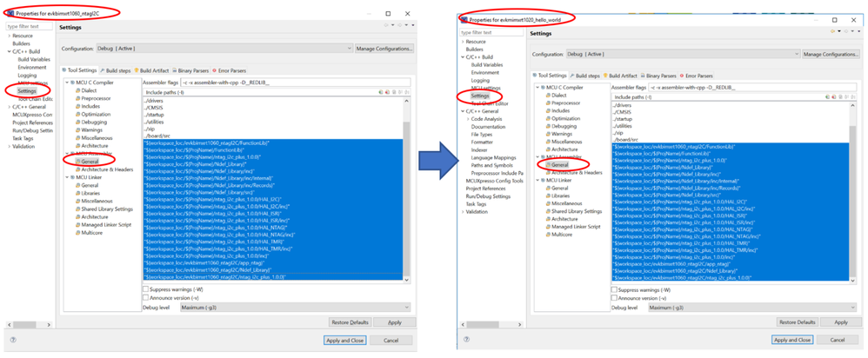Image resolution: width=868 pixels, height=358 pixels.
Task: Open Configuration dropdown in hello_world window
Action: (683, 54)
